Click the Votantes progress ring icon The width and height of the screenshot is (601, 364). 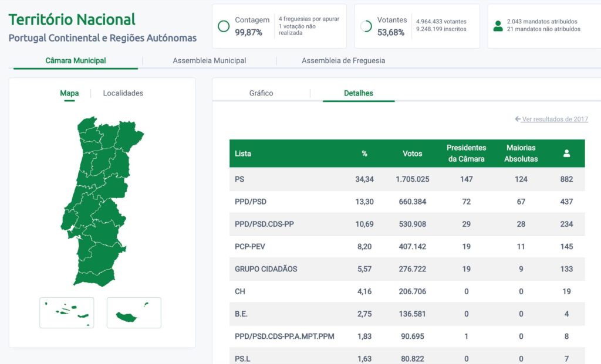pos(365,26)
